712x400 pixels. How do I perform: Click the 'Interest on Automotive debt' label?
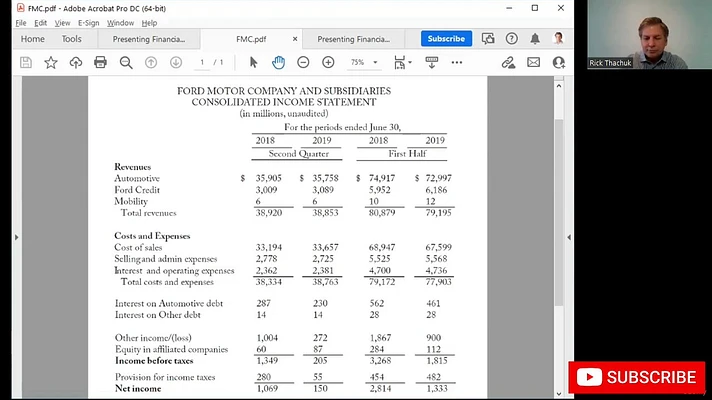169,303
